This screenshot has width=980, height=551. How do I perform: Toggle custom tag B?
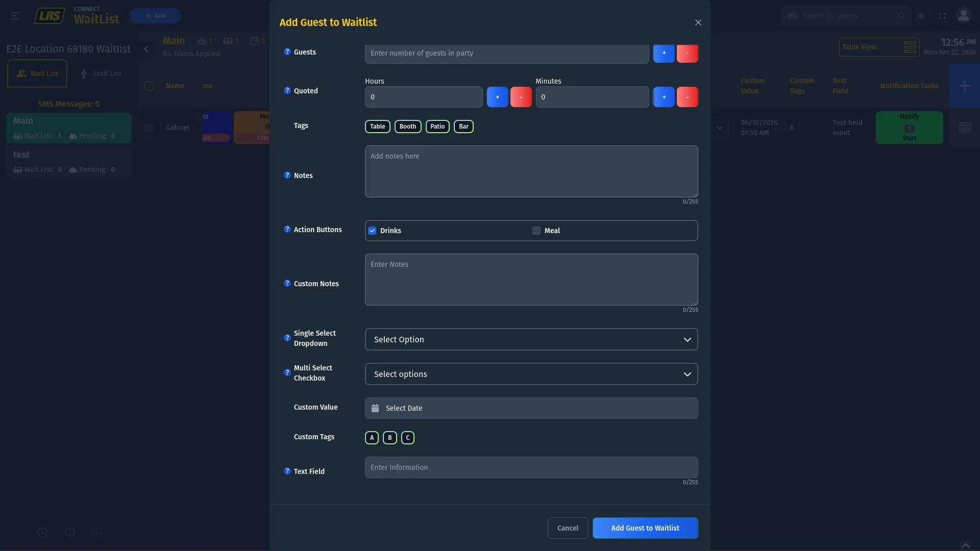pos(390,438)
